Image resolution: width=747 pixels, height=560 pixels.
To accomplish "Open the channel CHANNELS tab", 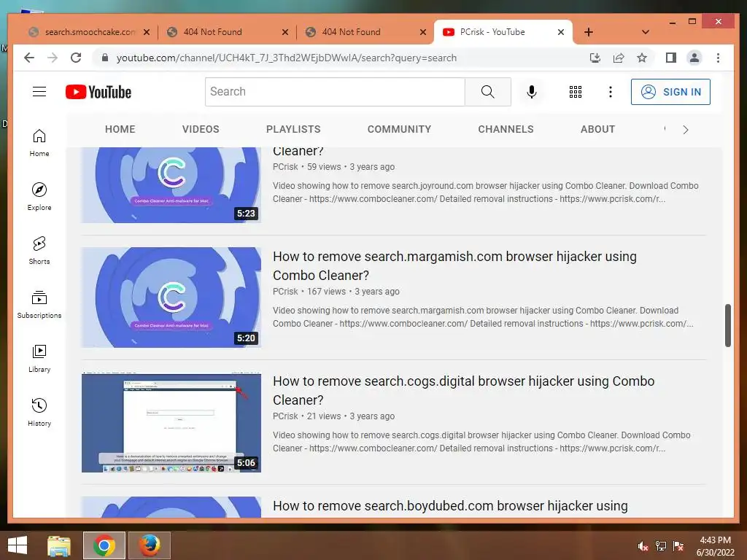I will [506, 129].
